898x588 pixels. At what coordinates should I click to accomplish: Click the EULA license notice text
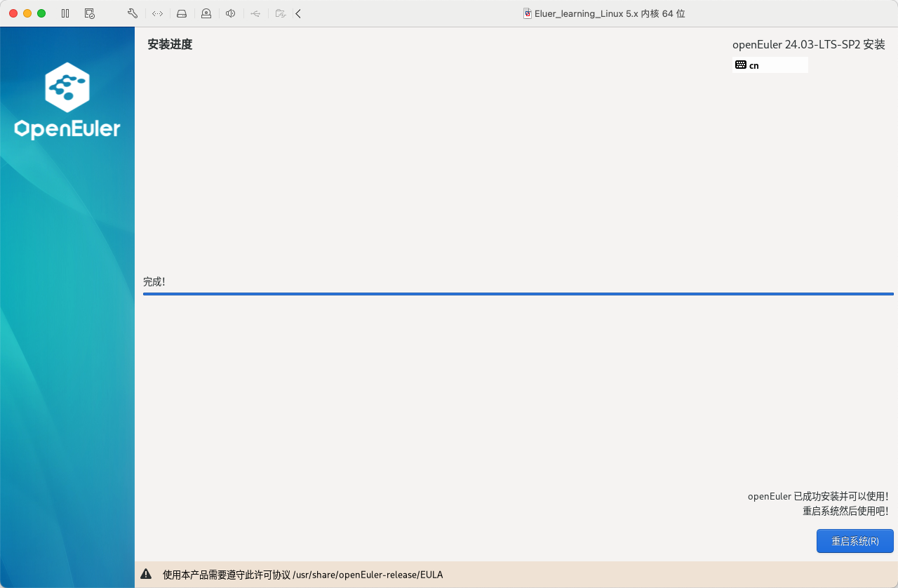(302, 575)
